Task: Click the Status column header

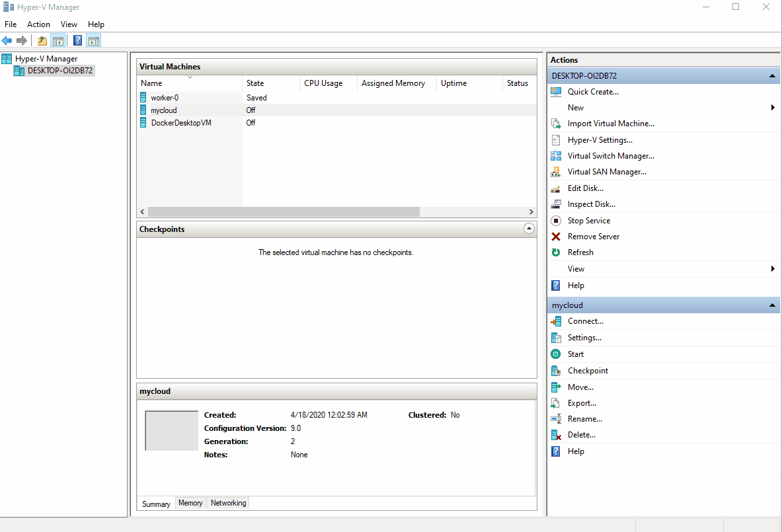Action: (519, 83)
